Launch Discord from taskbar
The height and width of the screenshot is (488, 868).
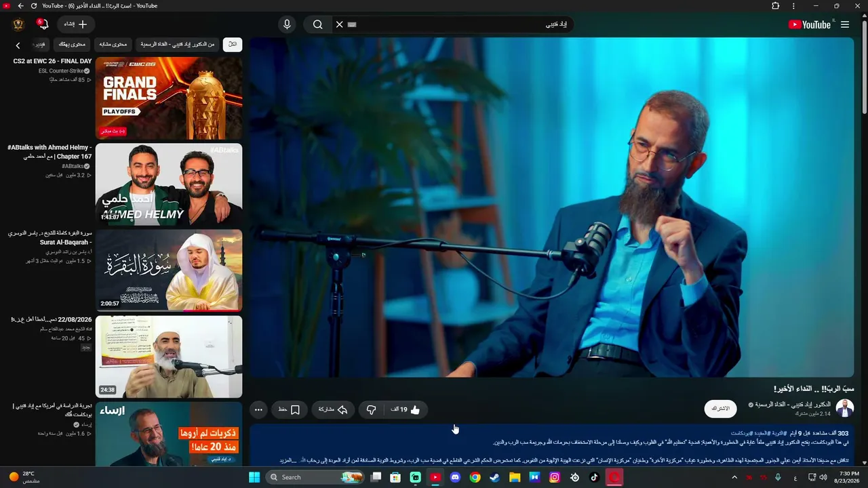(x=455, y=477)
